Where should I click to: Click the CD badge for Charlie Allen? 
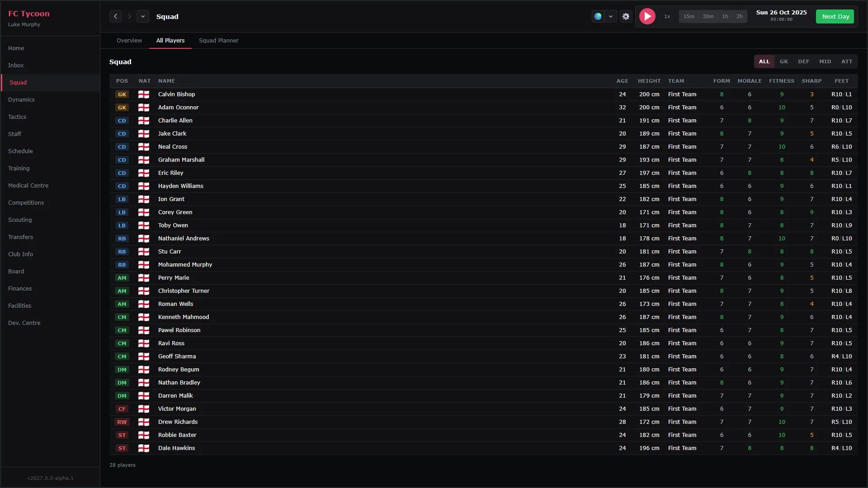tap(122, 121)
